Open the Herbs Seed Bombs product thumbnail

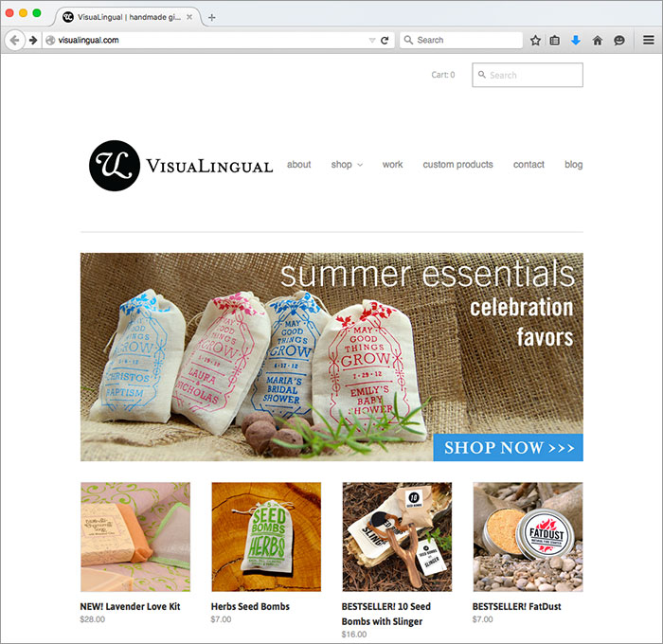click(266, 537)
